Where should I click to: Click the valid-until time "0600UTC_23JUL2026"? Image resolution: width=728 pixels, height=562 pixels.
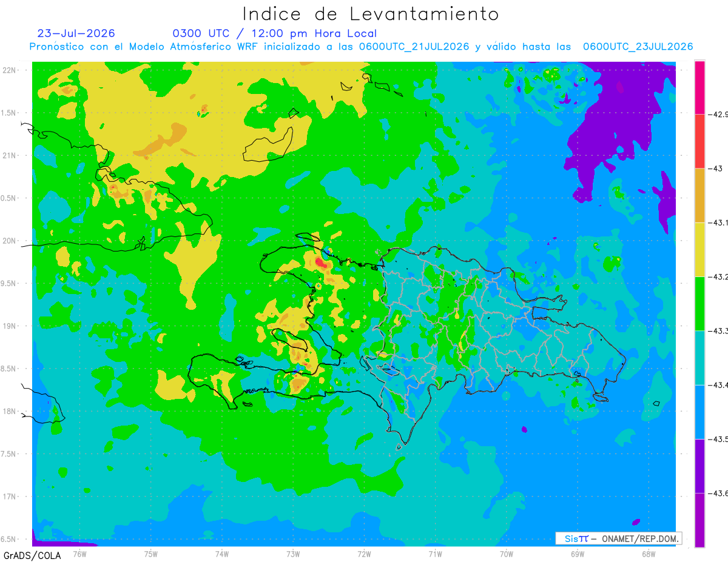point(638,47)
